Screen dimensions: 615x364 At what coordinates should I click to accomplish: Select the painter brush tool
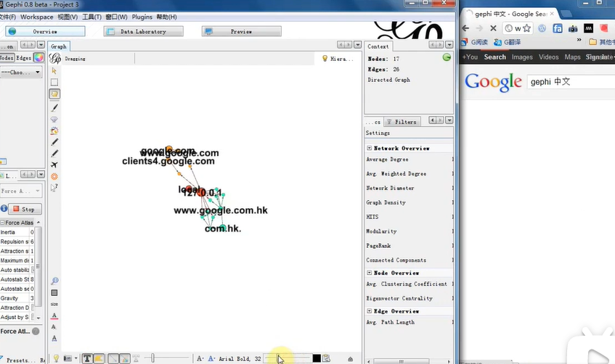tap(54, 108)
